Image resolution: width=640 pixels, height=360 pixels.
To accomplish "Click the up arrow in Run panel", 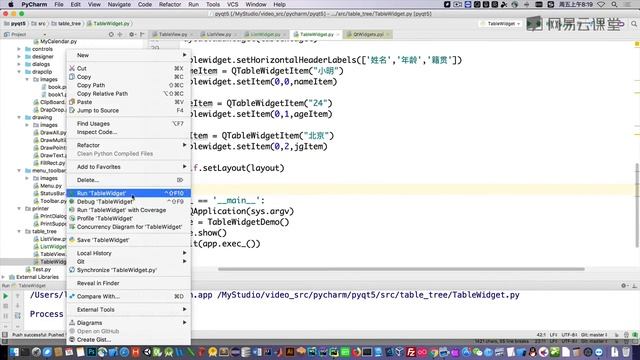I will (x=18, y=296).
